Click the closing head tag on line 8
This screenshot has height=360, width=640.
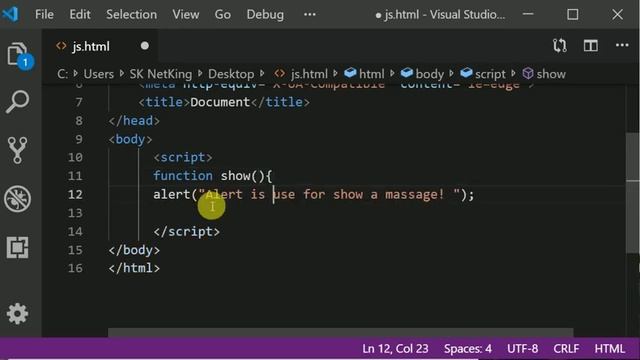(134, 120)
